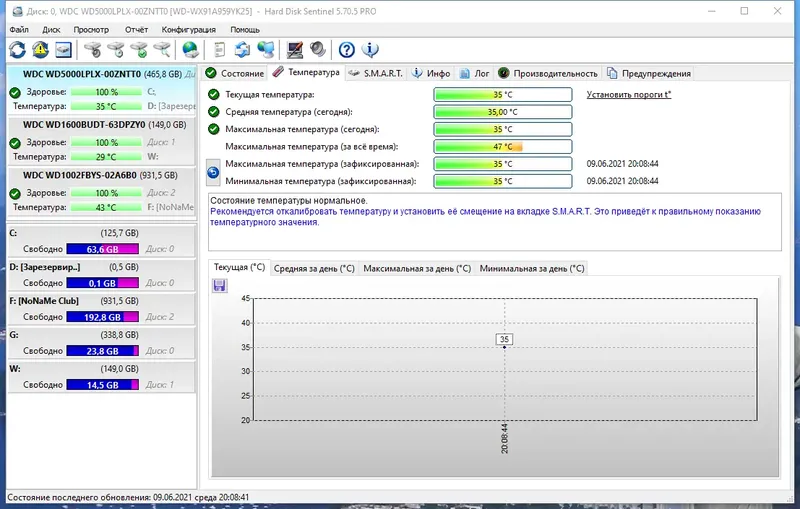Click the health check icon of WDC WD1600BUDT
This screenshot has height=509, width=800.
pos(15,143)
